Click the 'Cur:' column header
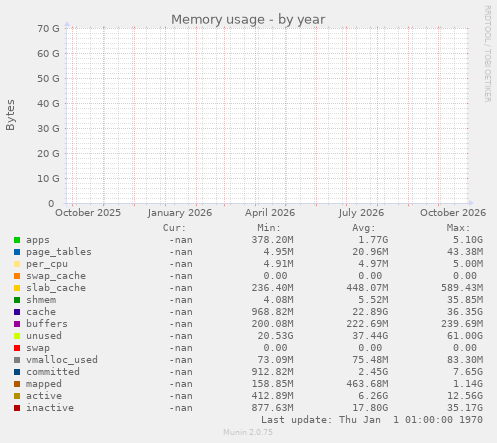This screenshot has height=443, width=497. tap(174, 228)
